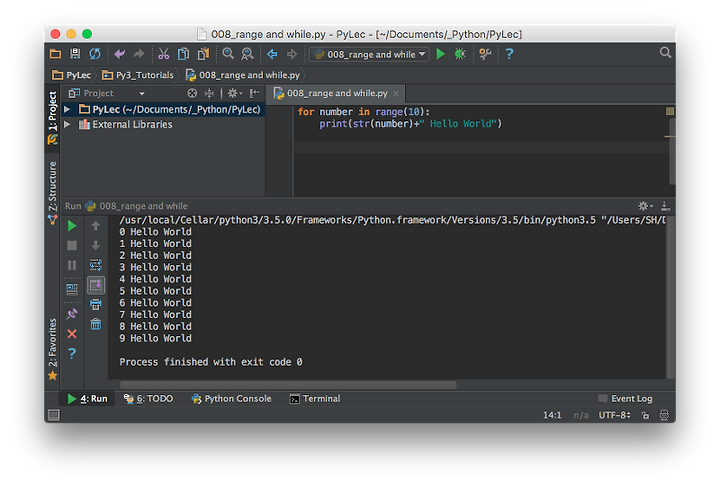Open the run configuration dropdown '008_range and while'
Screen dimensions: 720x486
coord(369,54)
